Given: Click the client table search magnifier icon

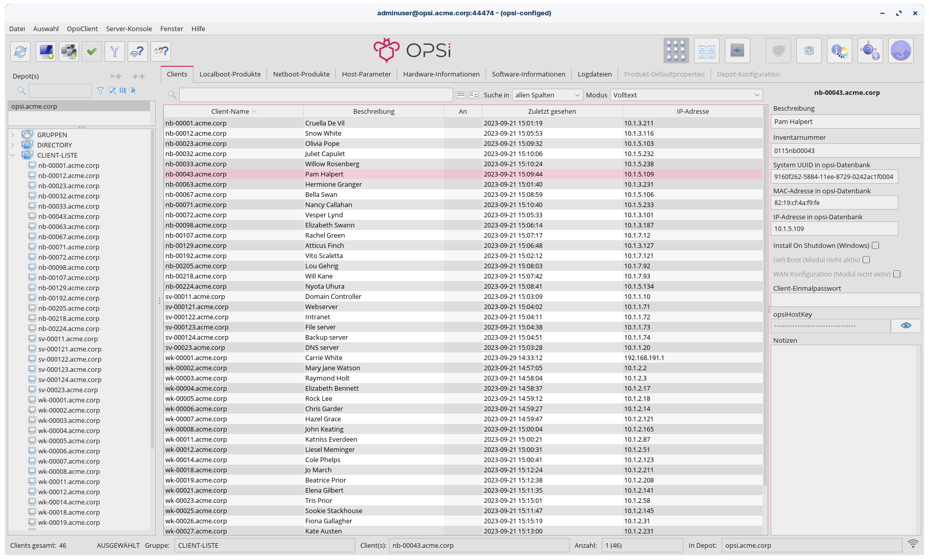Looking at the screenshot, I should pos(173,95).
